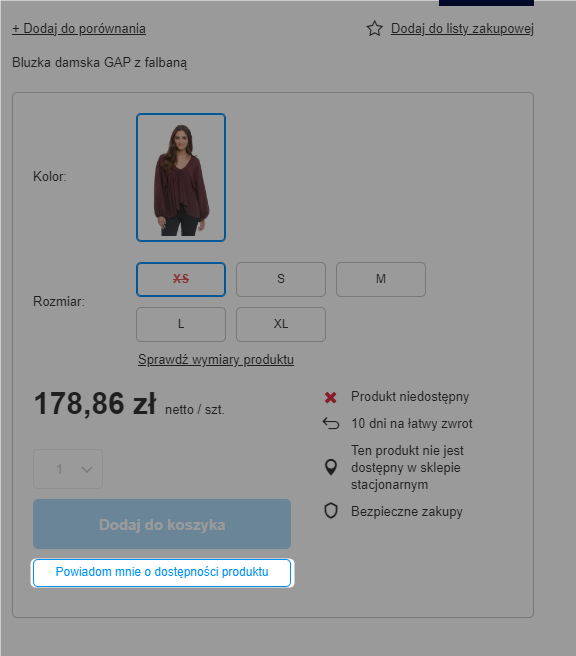Click the dark navy button at top

(486, 3)
